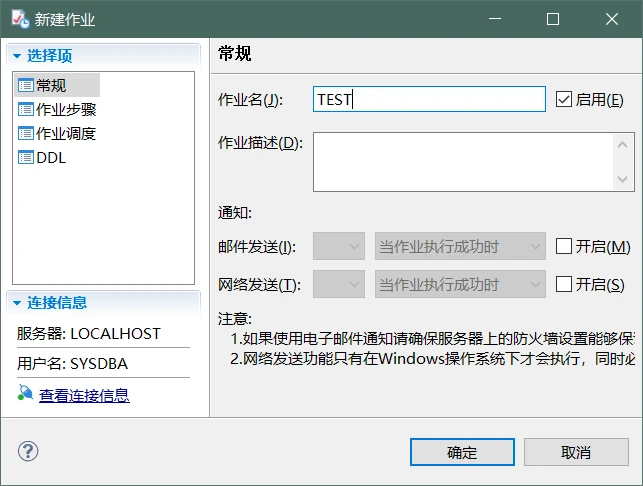Click the note line about 电子邮件通知
The height and width of the screenshot is (486, 643).
[433, 339]
